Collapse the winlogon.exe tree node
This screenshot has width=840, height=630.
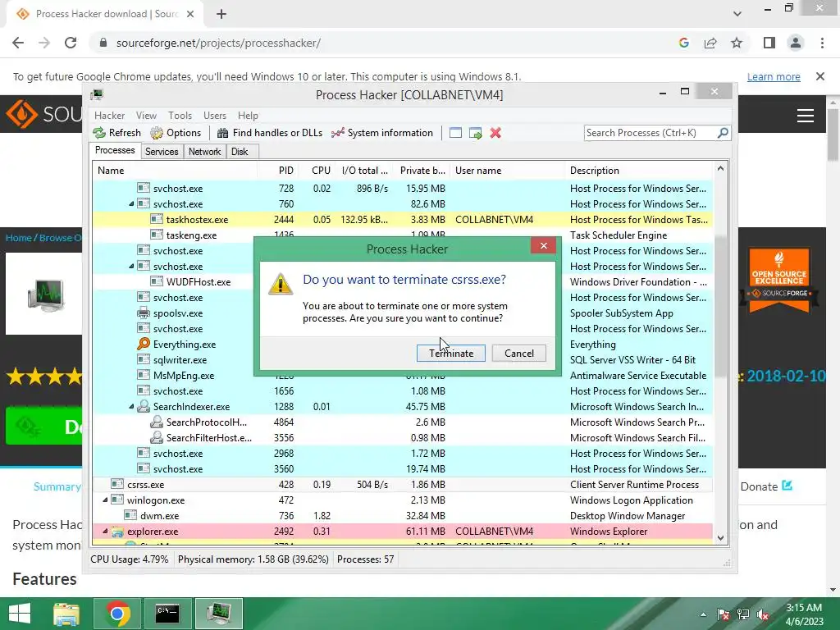pos(106,500)
